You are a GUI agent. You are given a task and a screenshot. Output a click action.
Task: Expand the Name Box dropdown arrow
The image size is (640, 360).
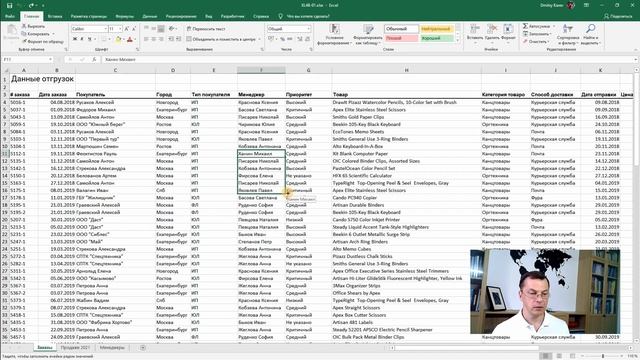pyautogui.click(x=50, y=60)
